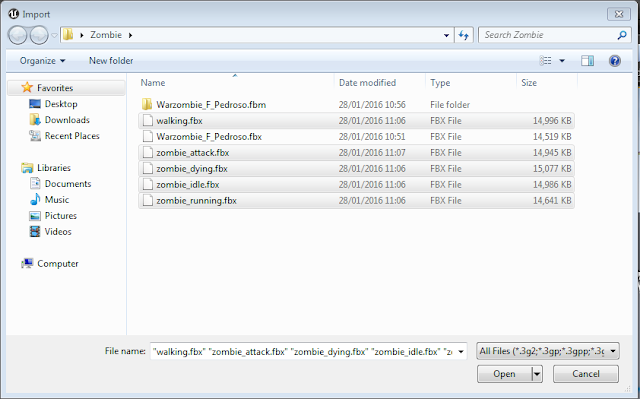640x399 pixels.
Task: Select Computer in the navigation pane
Action: point(58,264)
